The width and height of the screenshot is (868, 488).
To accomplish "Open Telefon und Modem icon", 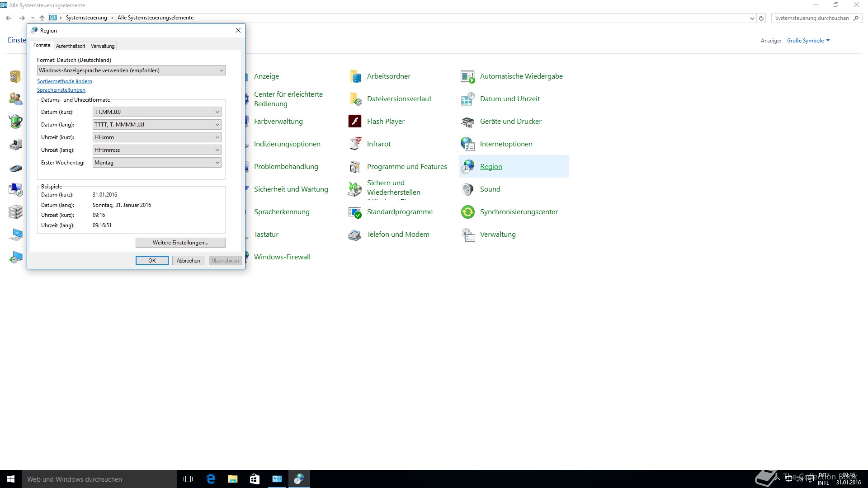I will tap(355, 235).
